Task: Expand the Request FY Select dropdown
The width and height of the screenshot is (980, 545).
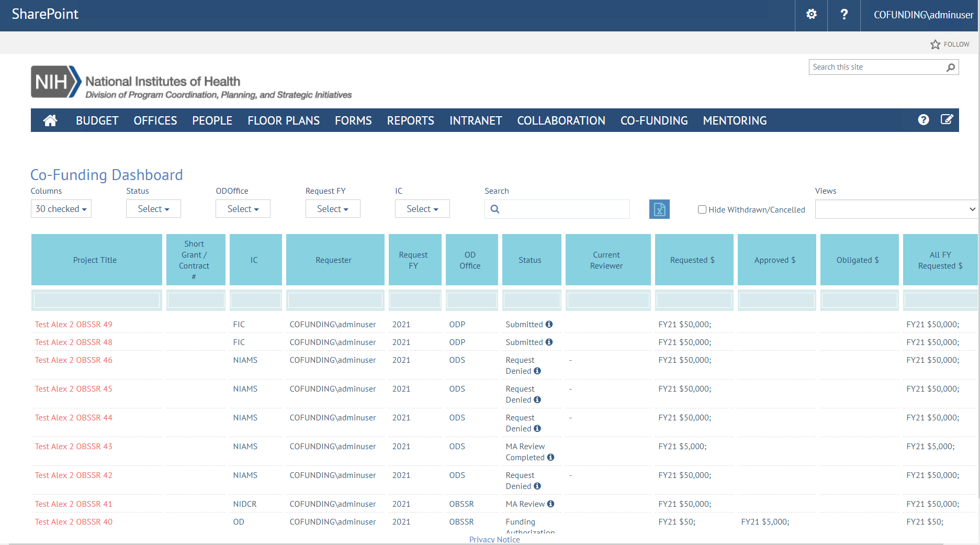Action: [333, 209]
